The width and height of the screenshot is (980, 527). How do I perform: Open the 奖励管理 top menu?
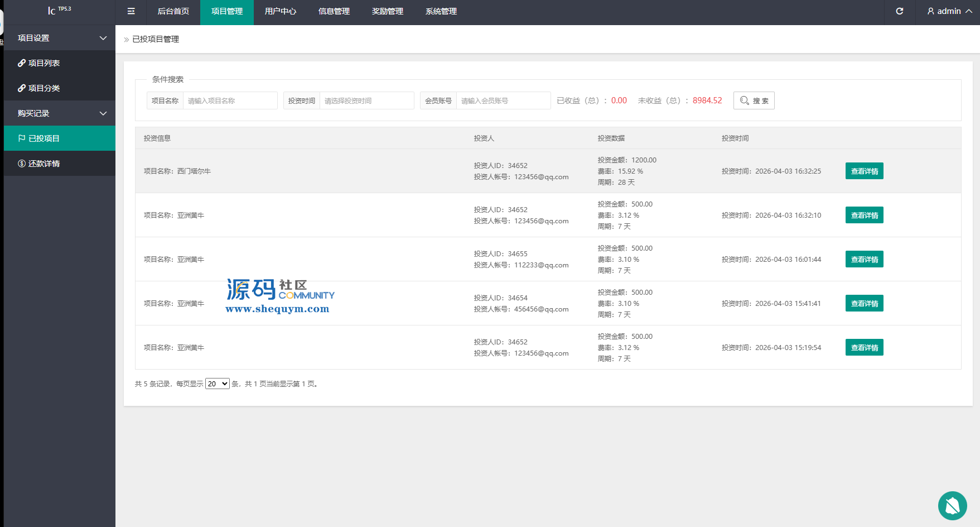[387, 11]
